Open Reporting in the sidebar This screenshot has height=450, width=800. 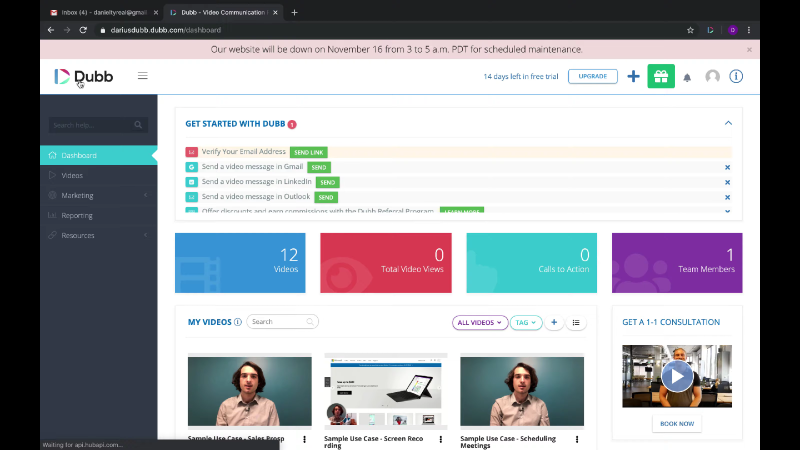tap(77, 215)
